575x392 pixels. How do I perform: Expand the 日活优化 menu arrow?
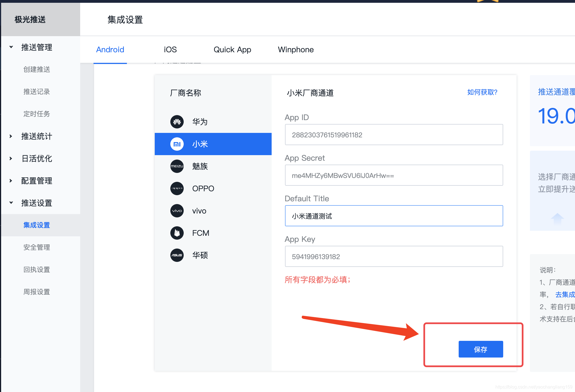click(11, 158)
